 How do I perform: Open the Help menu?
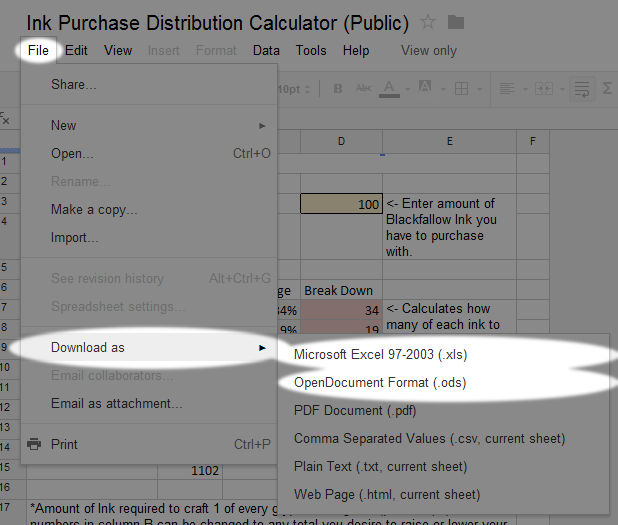[x=356, y=50]
